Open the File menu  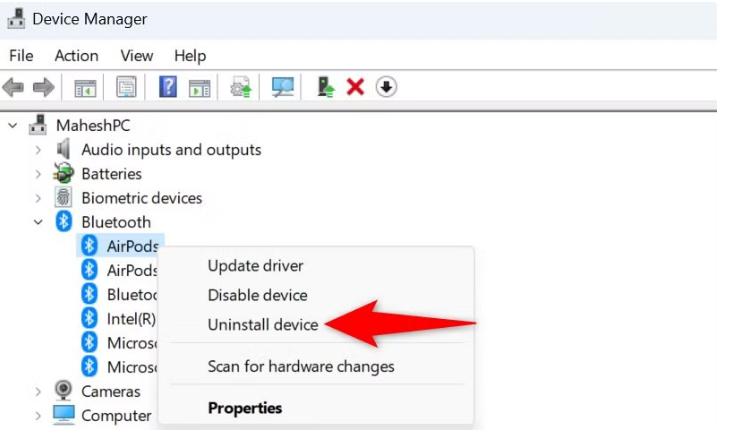click(21, 56)
